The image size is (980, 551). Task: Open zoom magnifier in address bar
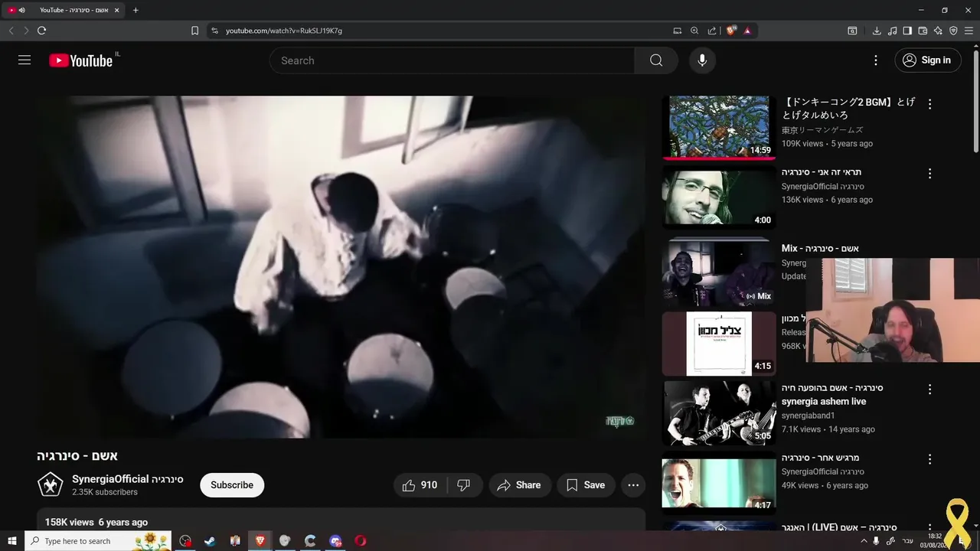(694, 31)
